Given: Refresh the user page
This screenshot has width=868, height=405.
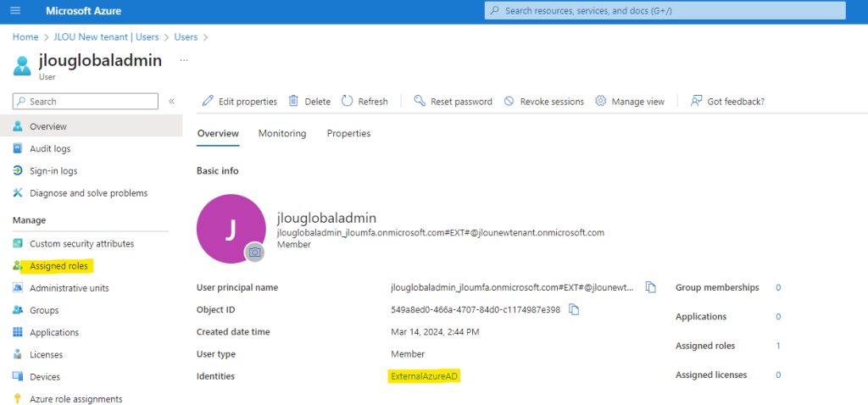Looking at the screenshot, I should tap(373, 102).
